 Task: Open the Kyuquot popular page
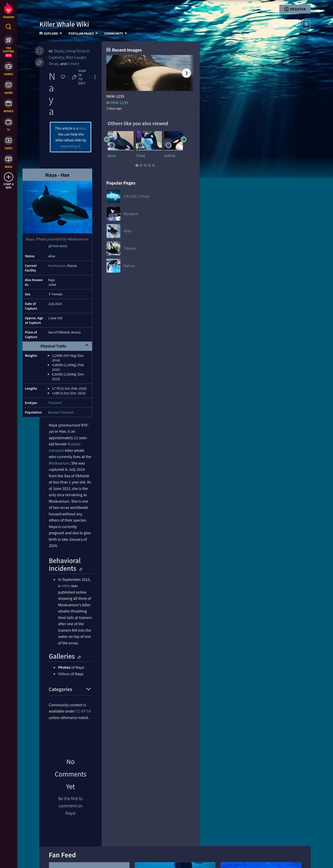click(130, 214)
